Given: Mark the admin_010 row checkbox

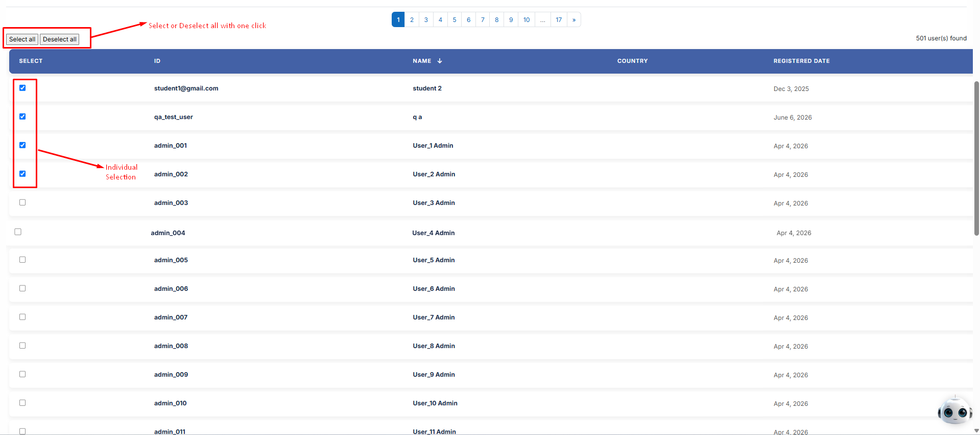Looking at the screenshot, I should coord(22,403).
